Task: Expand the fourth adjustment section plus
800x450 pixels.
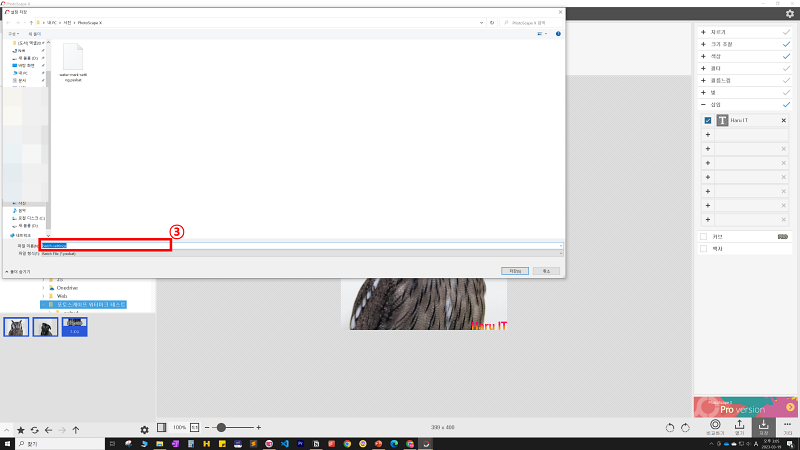Action: 704,68
